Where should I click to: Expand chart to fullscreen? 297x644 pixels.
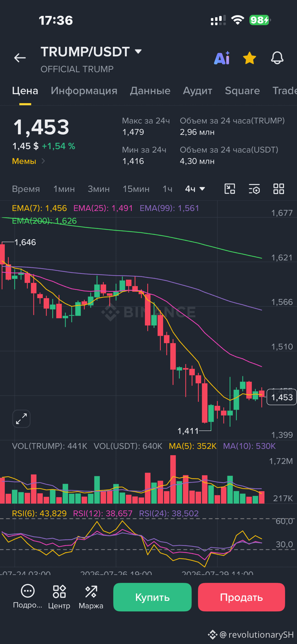click(x=22, y=419)
